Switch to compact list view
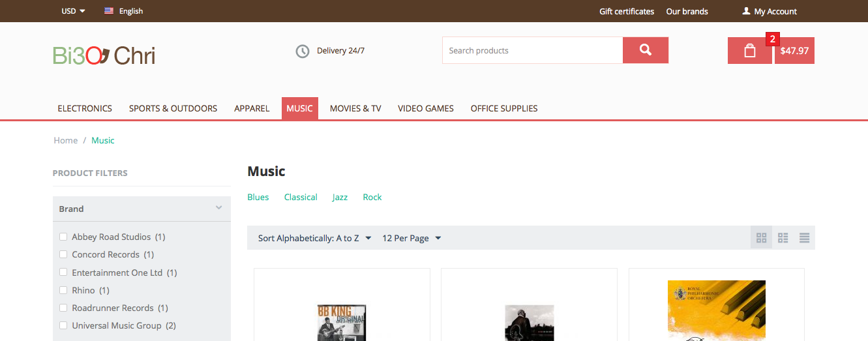 pos(804,238)
